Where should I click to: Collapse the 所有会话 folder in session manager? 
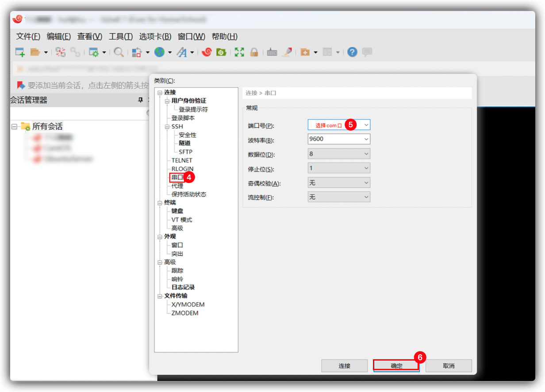[14, 126]
